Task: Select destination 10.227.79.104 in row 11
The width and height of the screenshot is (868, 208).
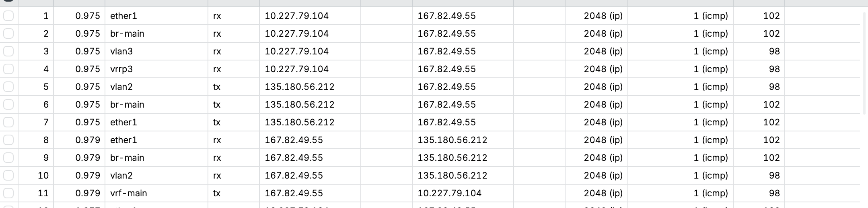Action: coord(449,193)
